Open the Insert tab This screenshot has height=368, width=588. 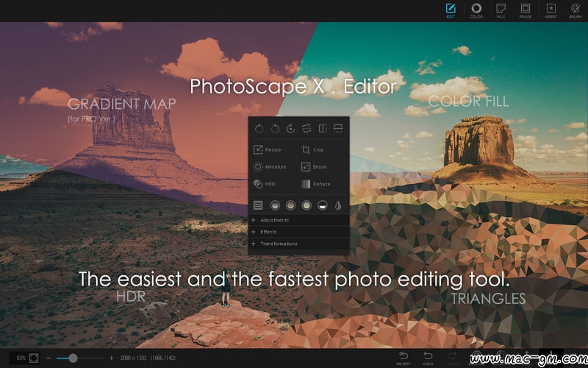tap(551, 11)
